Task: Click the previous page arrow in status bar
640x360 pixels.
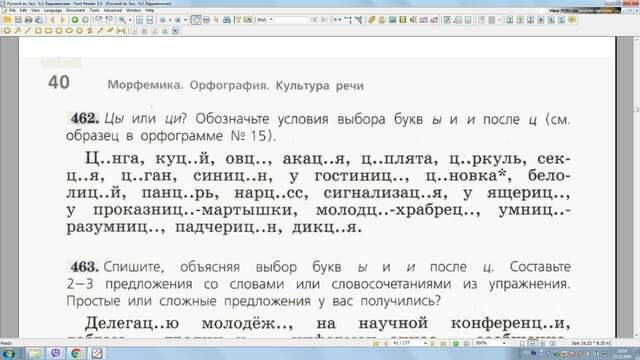Action: point(386,344)
